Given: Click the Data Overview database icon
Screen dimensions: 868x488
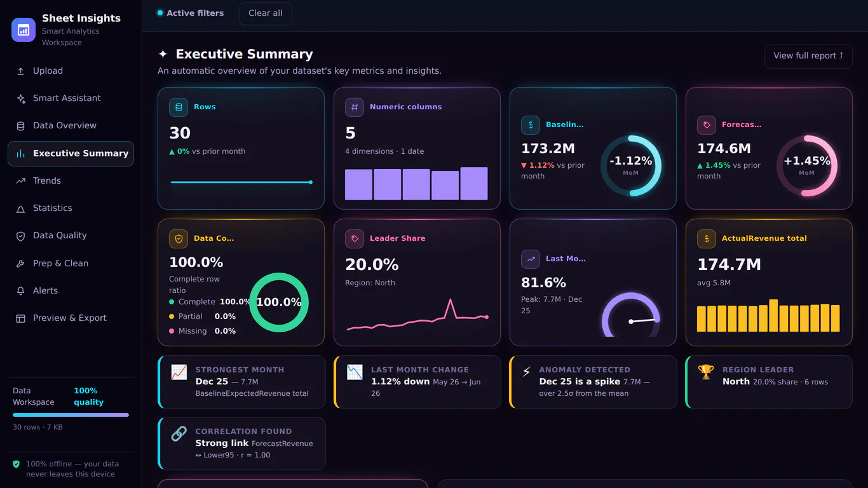Looking at the screenshot, I should pyautogui.click(x=21, y=126).
